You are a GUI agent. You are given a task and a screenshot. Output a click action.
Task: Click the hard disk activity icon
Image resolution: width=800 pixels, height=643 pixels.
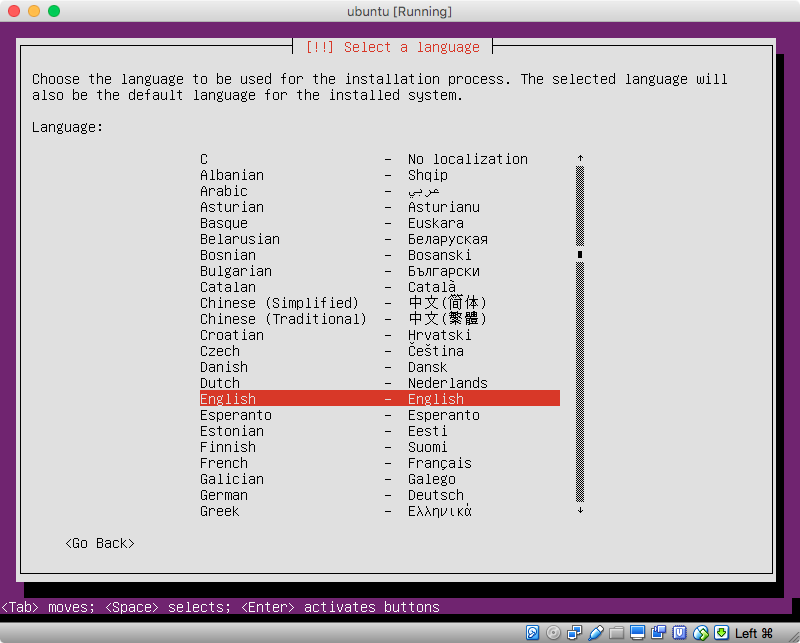[532, 633]
